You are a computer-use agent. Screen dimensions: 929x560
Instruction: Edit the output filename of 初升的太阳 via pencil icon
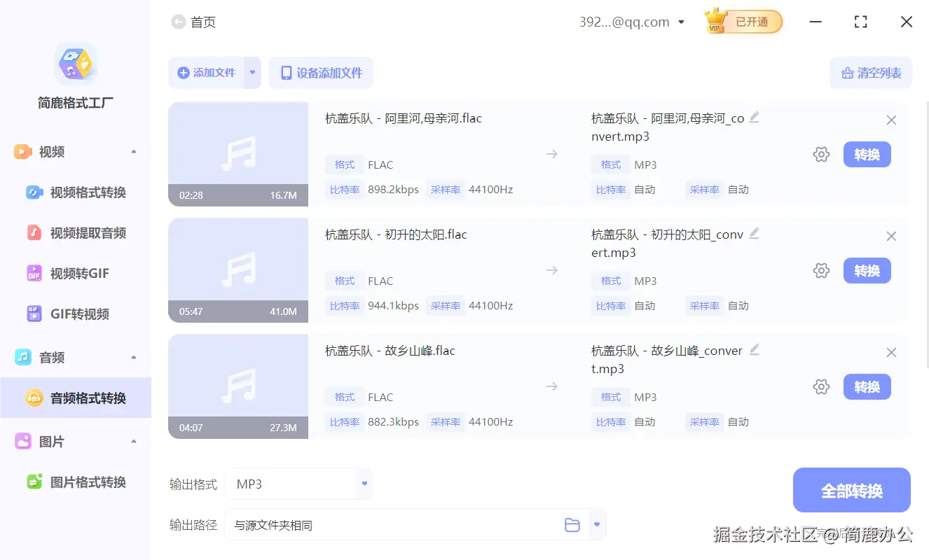[x=755, y=234]
